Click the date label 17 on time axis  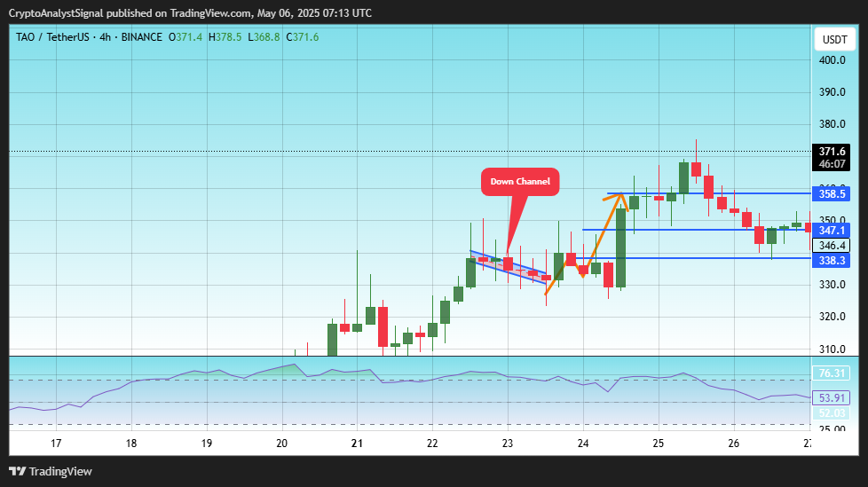[x=56, y=444]
